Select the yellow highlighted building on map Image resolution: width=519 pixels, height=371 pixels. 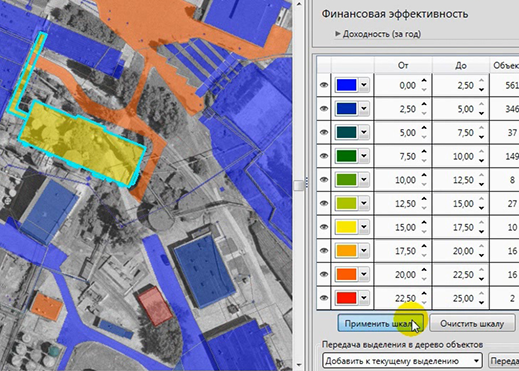click(x=82, y=143)
